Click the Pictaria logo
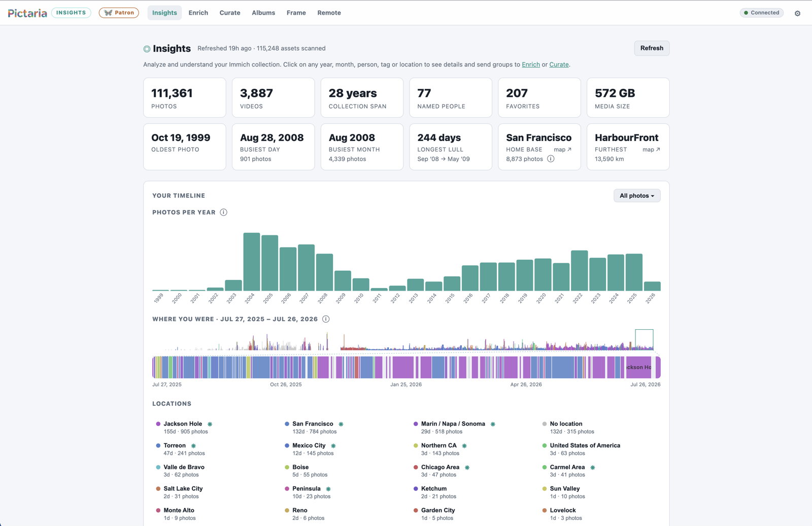 27,13
